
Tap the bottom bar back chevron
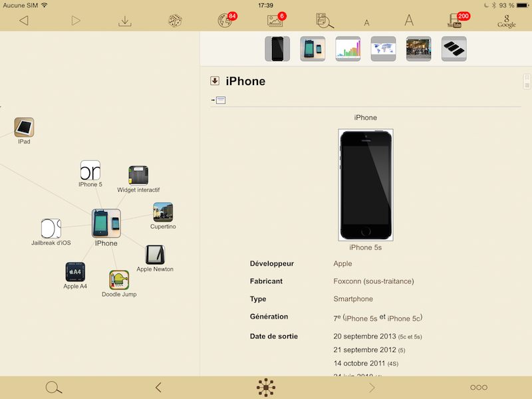point(158,387)
